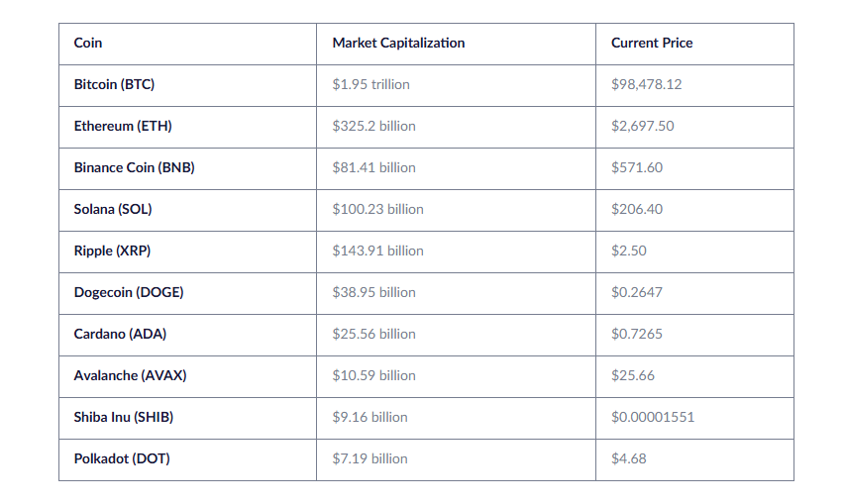846x504 pixels.
Task: Click the Dogecoin (DOGE) name
Action: pos(129,293)
